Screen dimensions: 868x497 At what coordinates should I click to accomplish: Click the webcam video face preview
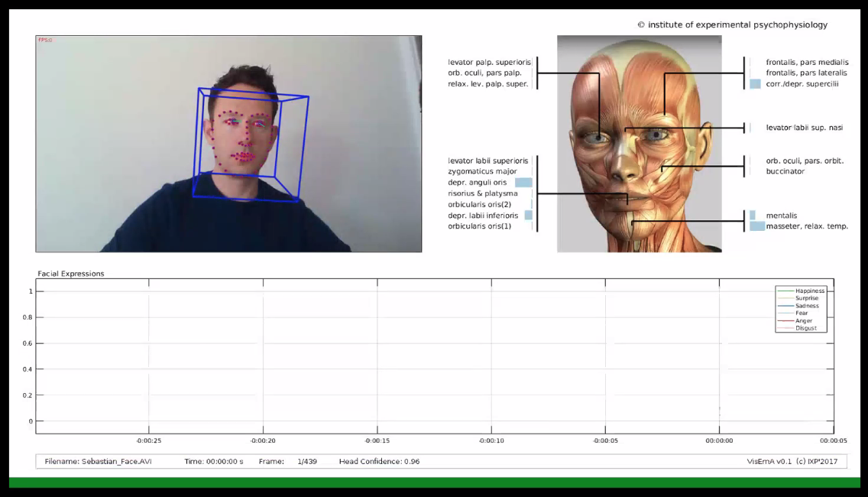pos(228,144)
